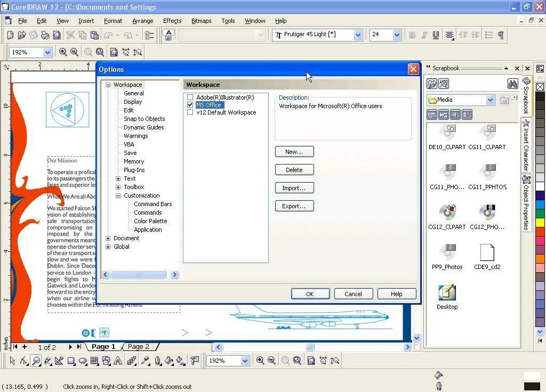The height and width of the screenshot is (392, 546).
Task: Confirm the Options dialog with OK
Action: click(x=310, y=294)
